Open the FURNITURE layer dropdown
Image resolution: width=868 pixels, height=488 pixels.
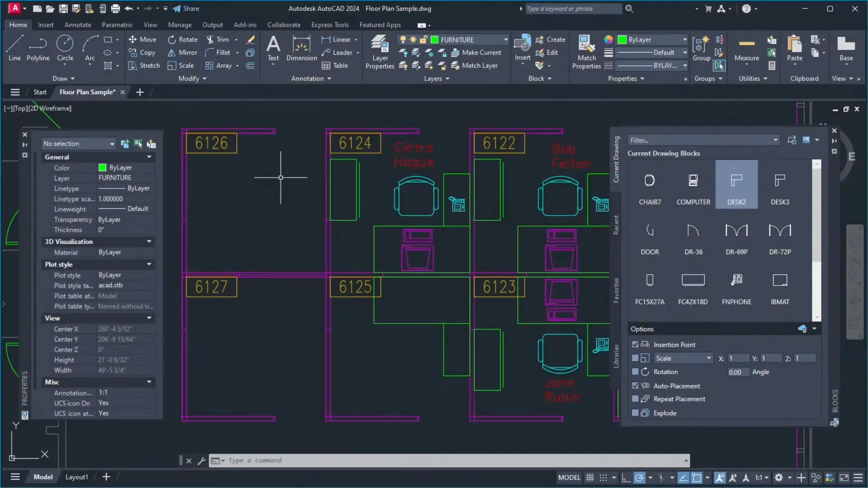[505, 39]
